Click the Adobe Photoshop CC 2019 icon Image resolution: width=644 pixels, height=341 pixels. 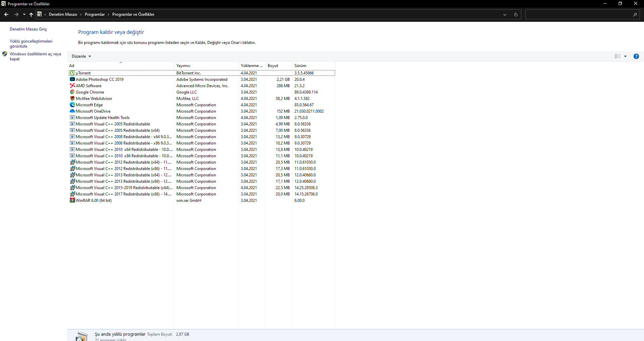click(x=72, y=79)
